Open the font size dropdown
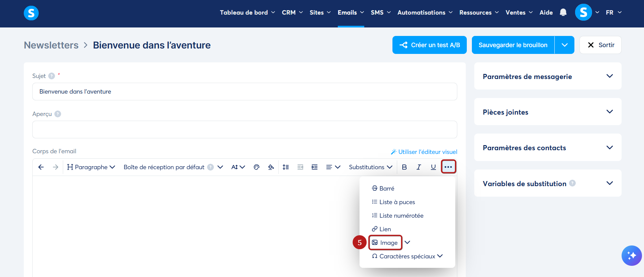Image resolution: width=644 pixels, height=277 pixels. pyautogui.click(x=238, y=167)
